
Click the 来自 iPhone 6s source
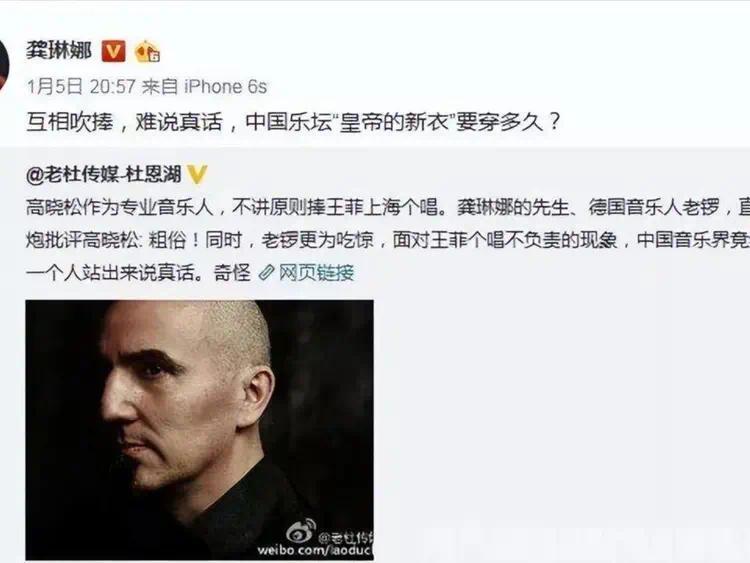coord(204,87)
